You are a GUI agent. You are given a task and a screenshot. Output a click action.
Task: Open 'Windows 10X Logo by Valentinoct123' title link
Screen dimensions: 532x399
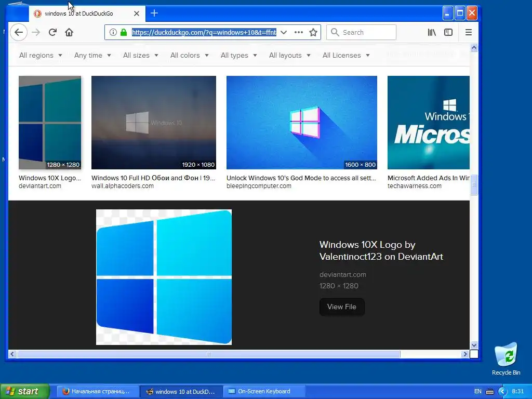tap(381, 250)
